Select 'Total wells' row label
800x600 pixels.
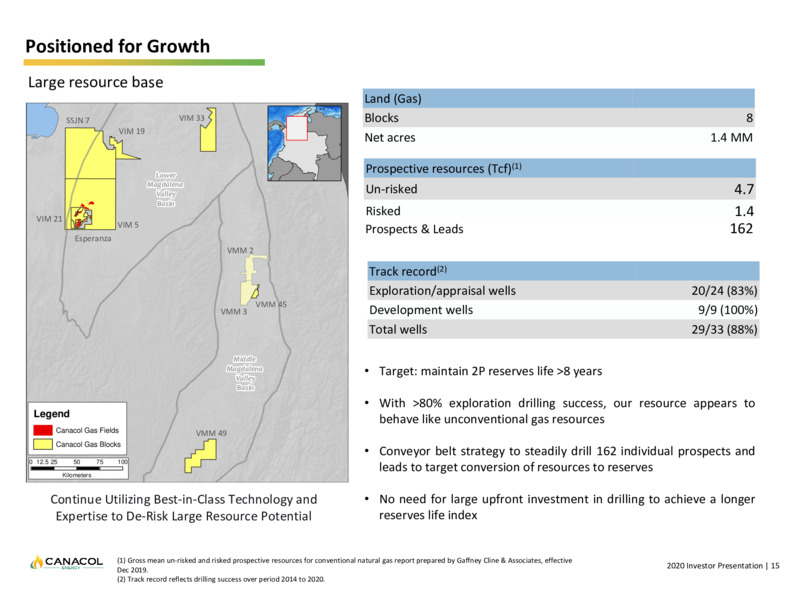click(398, 330)
